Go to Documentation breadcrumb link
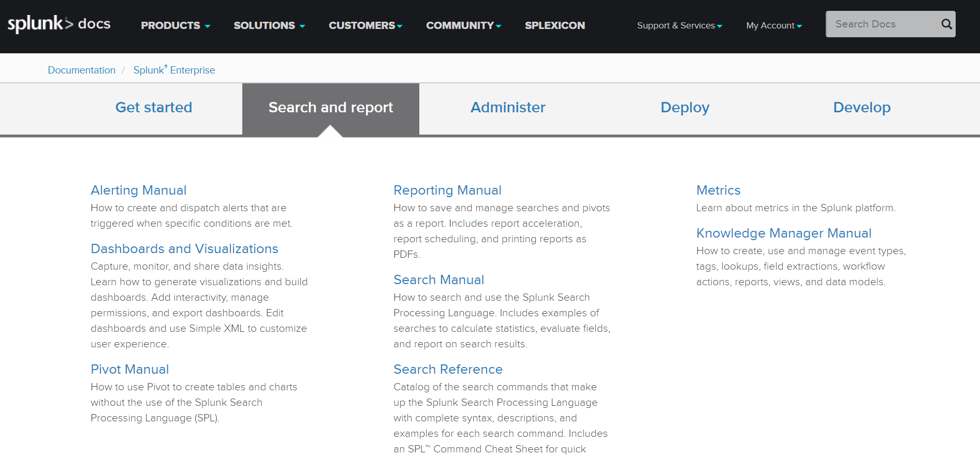 tap(82, 70)
